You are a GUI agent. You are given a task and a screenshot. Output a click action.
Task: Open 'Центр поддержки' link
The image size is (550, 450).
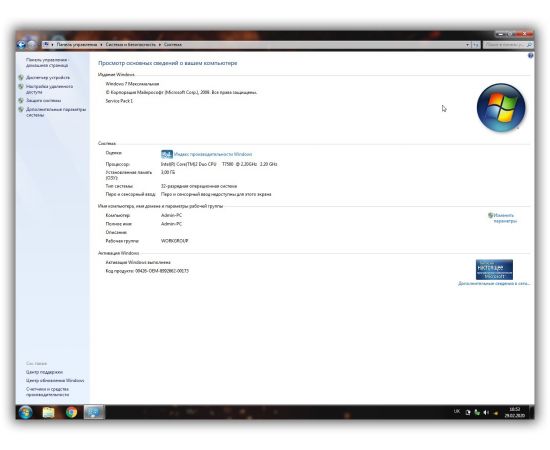pos(44,372)
